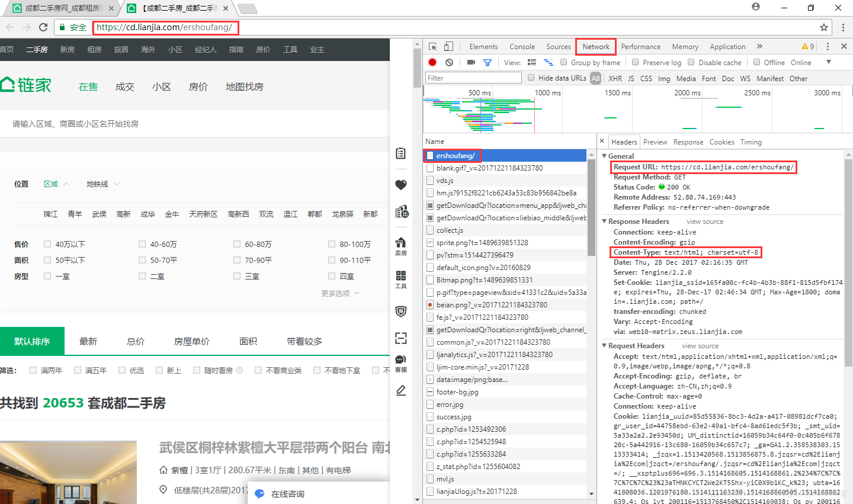Screen dimensions: 853x504
Task: Click the request list vertical scrollbar
Action: pyautogui.click(x=591, y=208)
